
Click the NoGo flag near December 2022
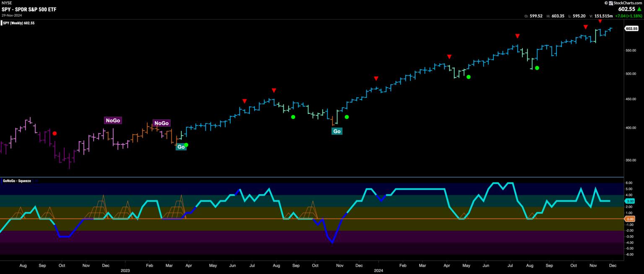pyautogui.click(x=113, y=120)
